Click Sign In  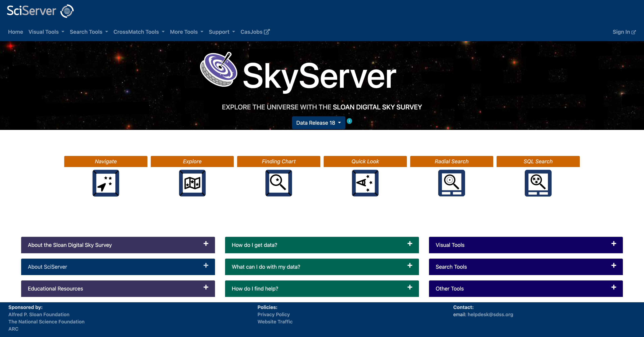[x=624, y=32]
